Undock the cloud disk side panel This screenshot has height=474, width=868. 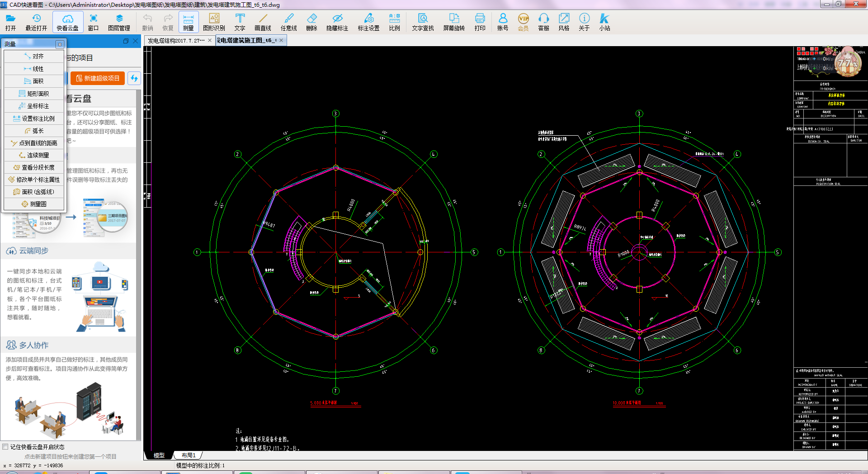coord(126,41)
